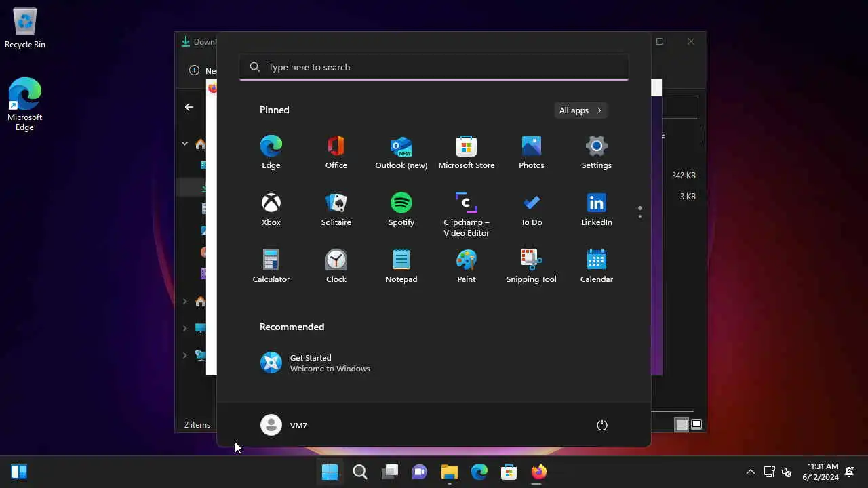Open Outlook (new) app
Screen dimensions: 868x488
(401, 152)
